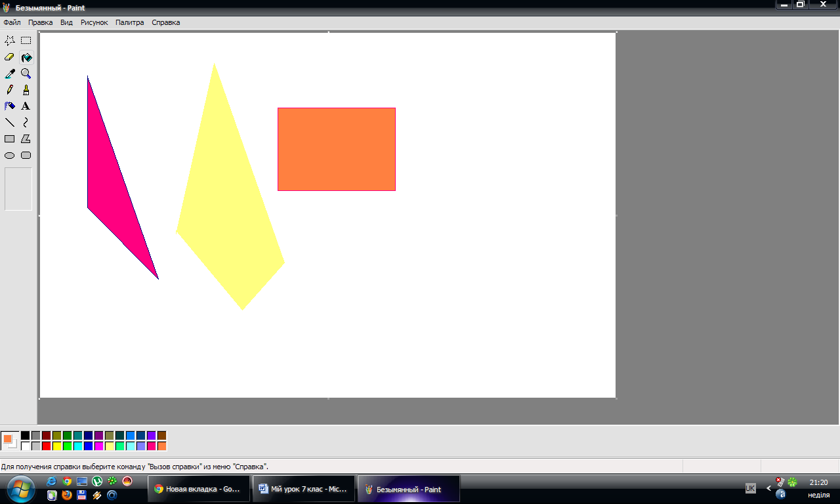Choose the Curve line tool
The width and height of the screenshot is (840, 504).
pos(26,123)
